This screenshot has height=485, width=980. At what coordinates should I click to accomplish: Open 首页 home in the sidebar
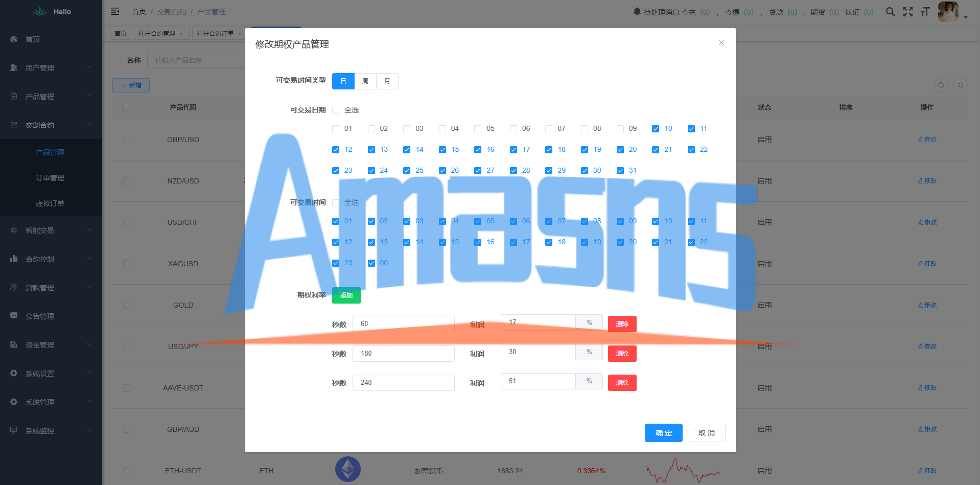point(51,39)
